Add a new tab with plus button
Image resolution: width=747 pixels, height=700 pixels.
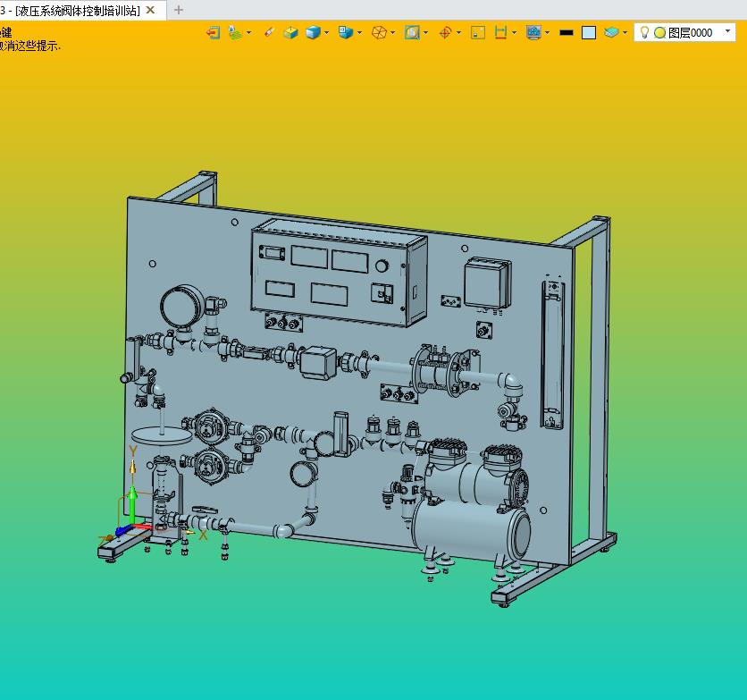coord(179,10)
